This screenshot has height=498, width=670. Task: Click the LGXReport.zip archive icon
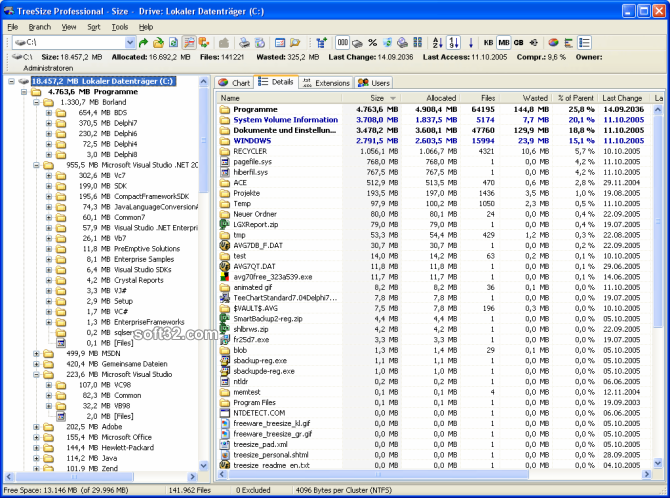(x=225, y=224)
